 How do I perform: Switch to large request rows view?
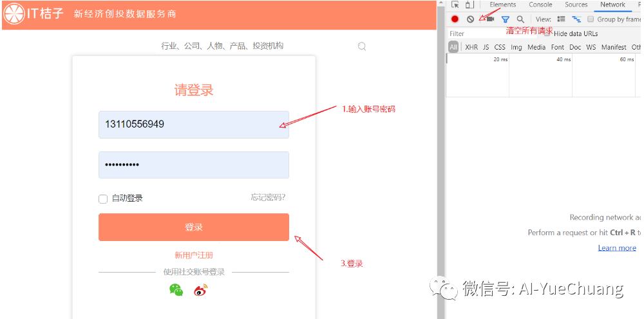[x=561, y=19]
